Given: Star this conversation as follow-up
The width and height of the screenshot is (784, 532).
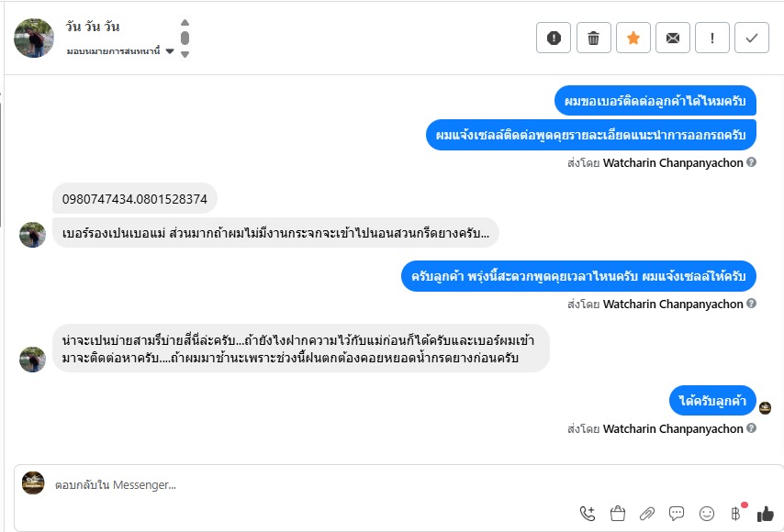Looking at the screenshot, I should [x=633, y=38].
